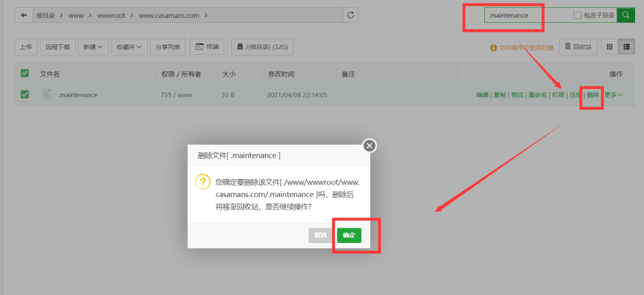Click the .maintenance file icon
Viewport: 644px width, 295px height.
coord(47,94)
